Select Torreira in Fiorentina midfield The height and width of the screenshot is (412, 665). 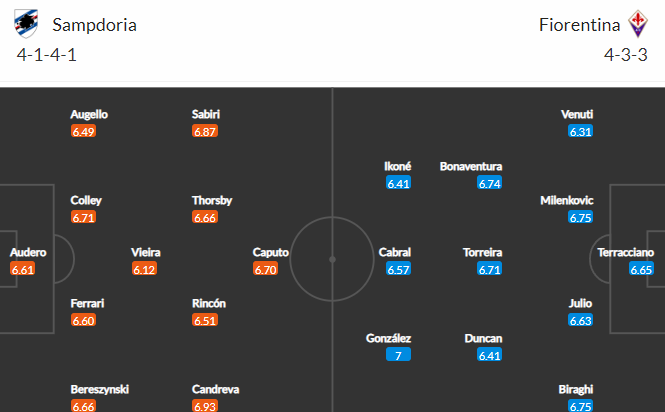click(x=482, y=252)
